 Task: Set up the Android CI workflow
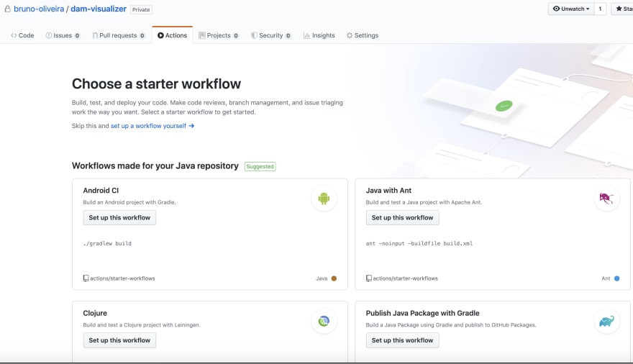[x=119, y=217]
